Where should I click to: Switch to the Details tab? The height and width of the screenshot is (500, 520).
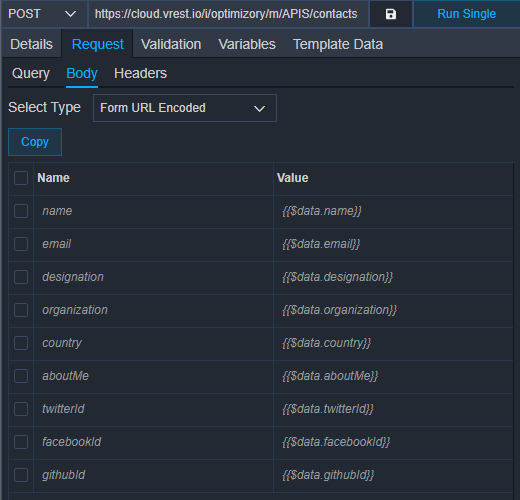[31, 44]
